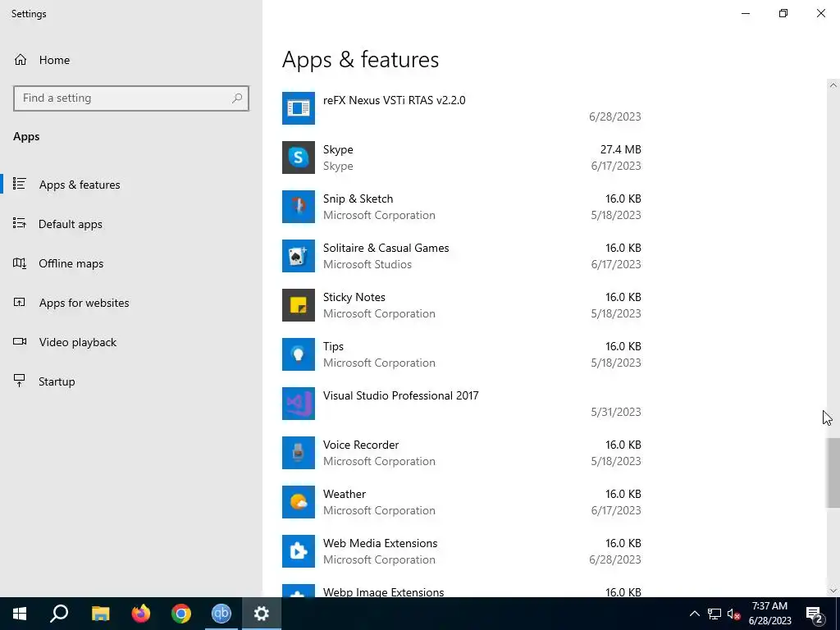Click the Find a setting search box
This screenshot has width=840, height=630.
[x=131, y=98]
